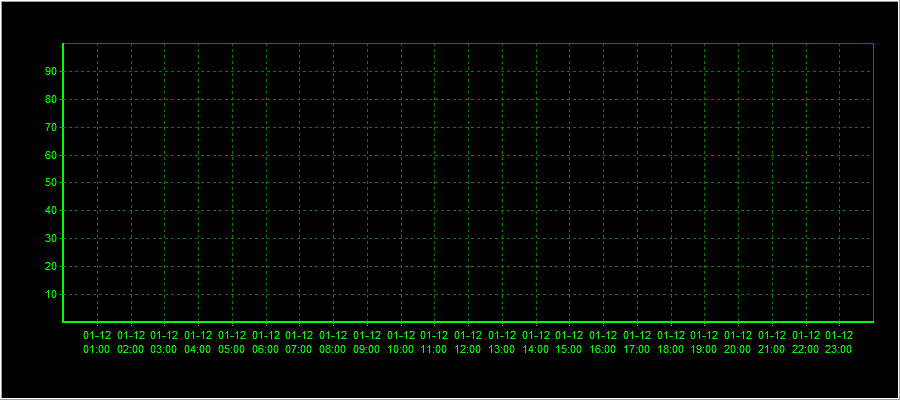
Task: Click the 01-12 05:00 axis tick label
Action: coord(232,343)
